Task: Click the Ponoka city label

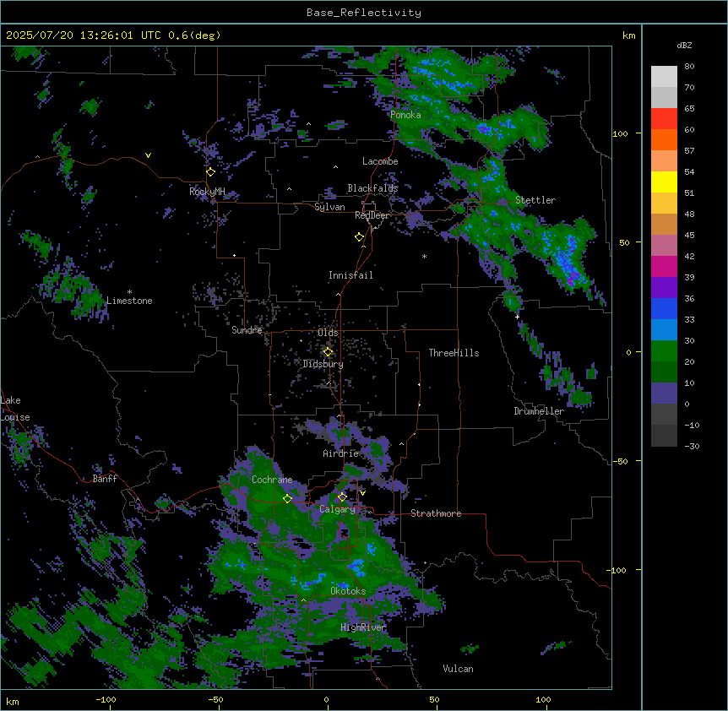Action: [x=405, y=115]
